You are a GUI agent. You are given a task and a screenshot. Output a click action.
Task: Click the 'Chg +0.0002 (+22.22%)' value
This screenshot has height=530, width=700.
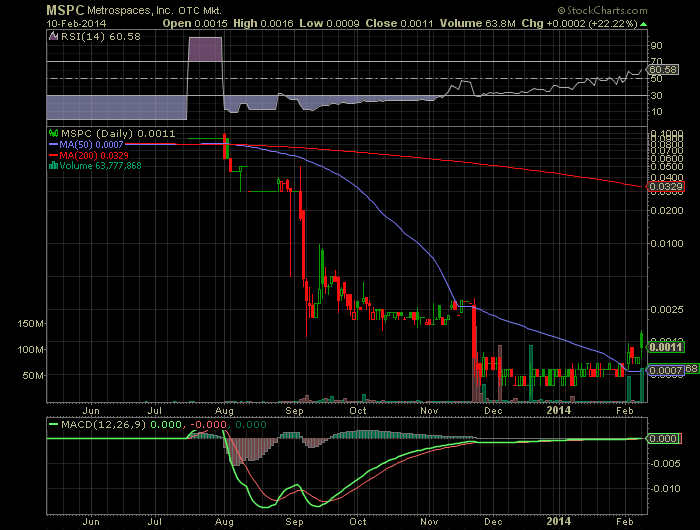pyautogui.click(x=579, y=23)
